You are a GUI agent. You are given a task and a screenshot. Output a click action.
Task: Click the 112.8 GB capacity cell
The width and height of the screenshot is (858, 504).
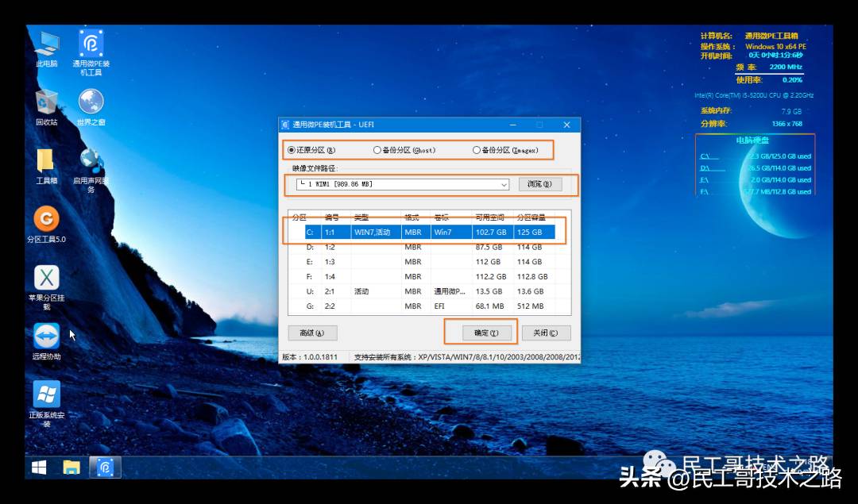[532, 276]
